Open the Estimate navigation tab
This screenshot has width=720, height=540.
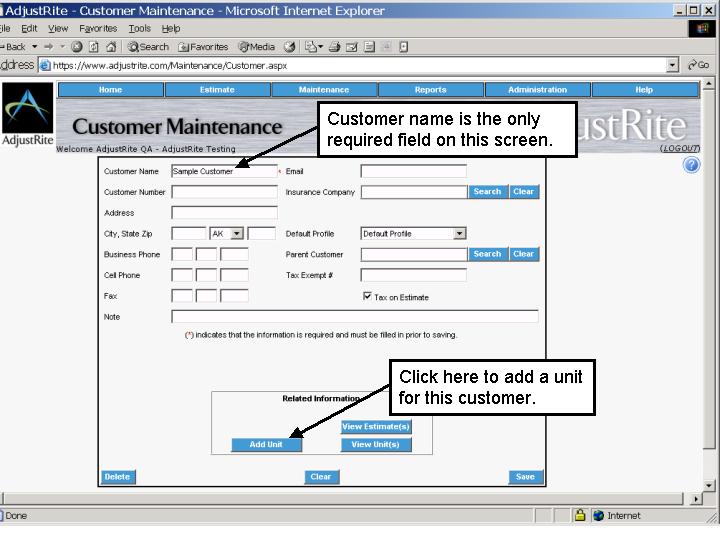coord(217,90)
